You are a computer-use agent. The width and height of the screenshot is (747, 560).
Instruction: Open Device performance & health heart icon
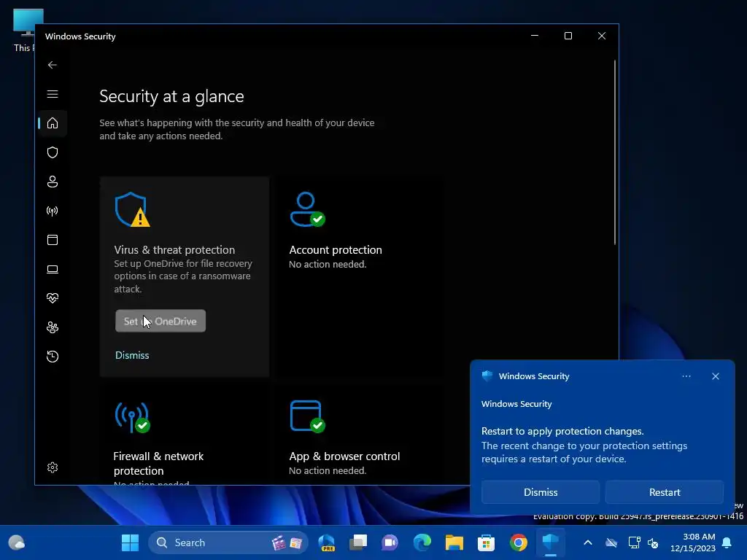click(x=53, y=298)
